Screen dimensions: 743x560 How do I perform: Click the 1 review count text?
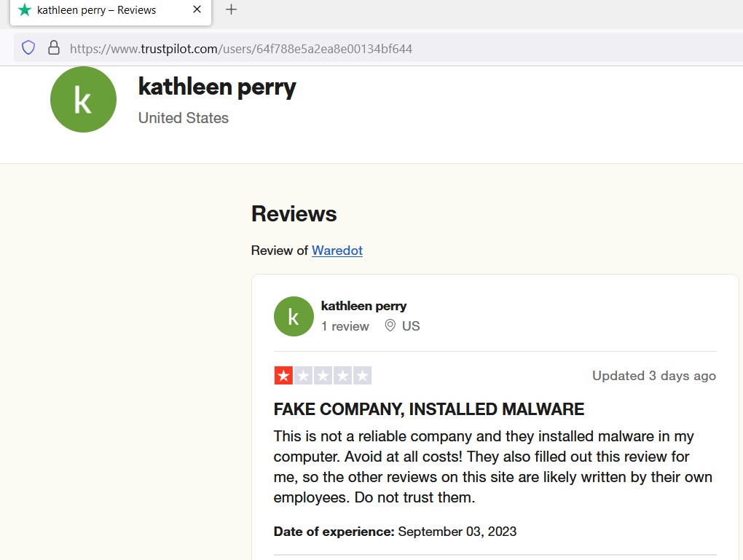[x=345, y=326]
